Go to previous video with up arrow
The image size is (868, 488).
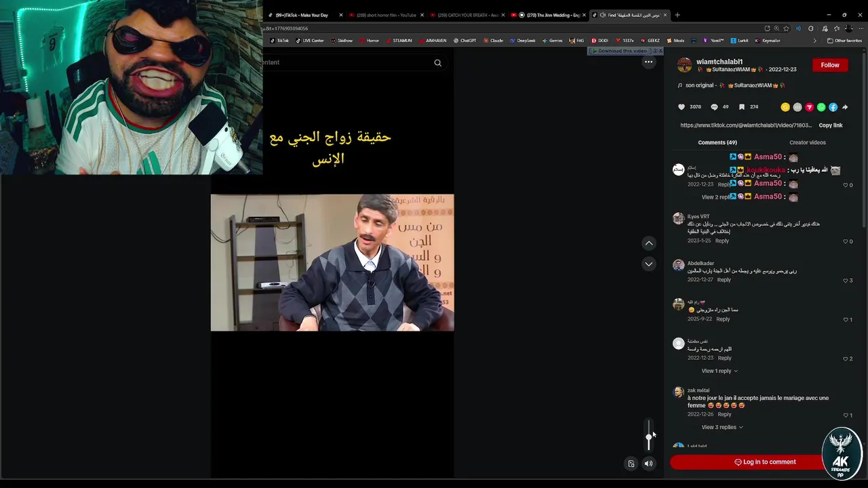click(649, 243)
